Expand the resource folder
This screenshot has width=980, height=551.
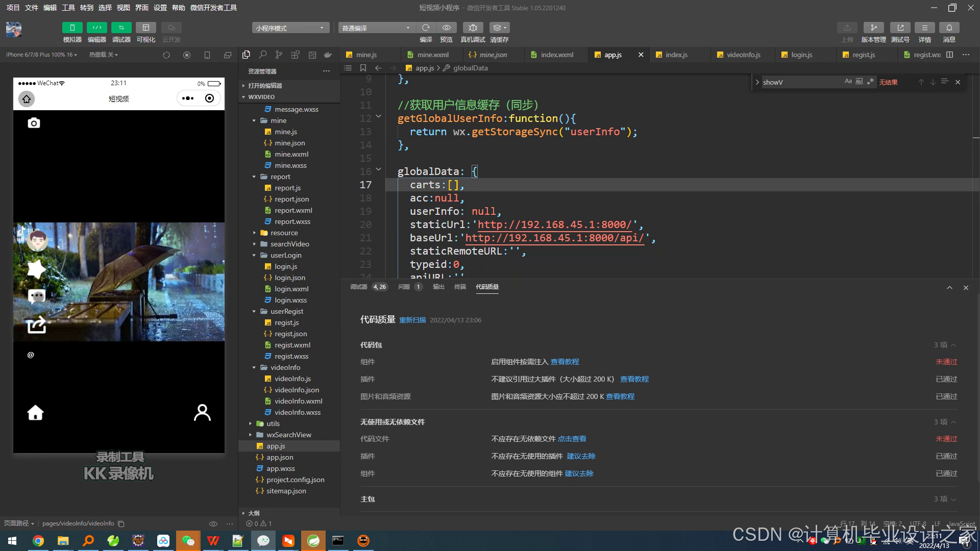pyautogui.click(x=284, y=233)
